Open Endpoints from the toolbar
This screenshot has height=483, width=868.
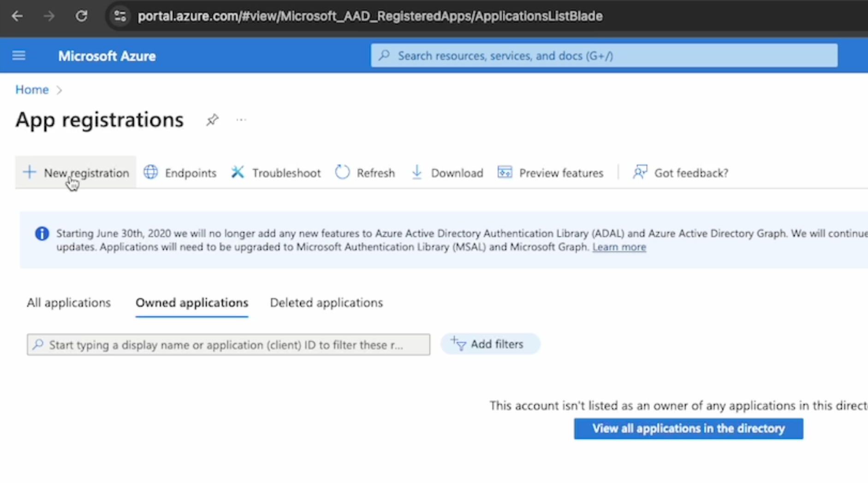(180, 173)
